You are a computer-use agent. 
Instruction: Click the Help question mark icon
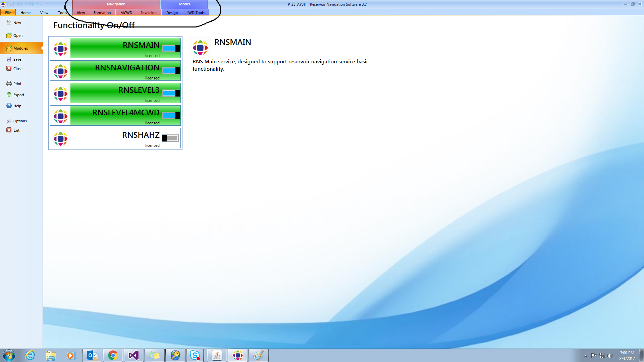pyautogui.click(x=9, y=106)
